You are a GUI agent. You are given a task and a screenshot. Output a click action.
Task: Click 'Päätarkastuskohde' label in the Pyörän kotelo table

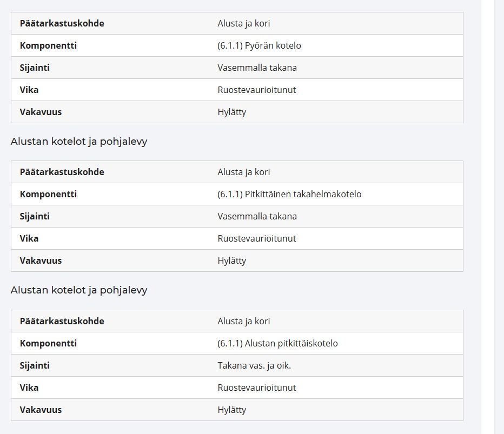pyautogui.click(x=62, y=23)
